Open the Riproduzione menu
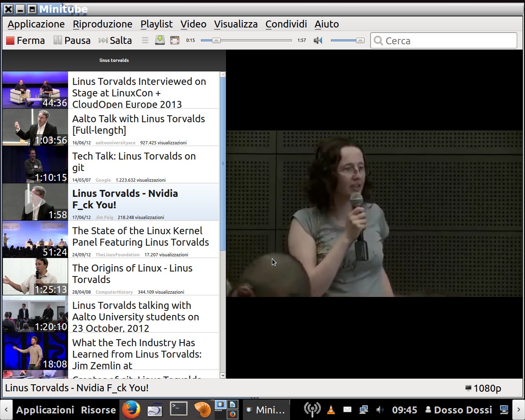Screen dimensions: 525x420 [x=103, y=24]
